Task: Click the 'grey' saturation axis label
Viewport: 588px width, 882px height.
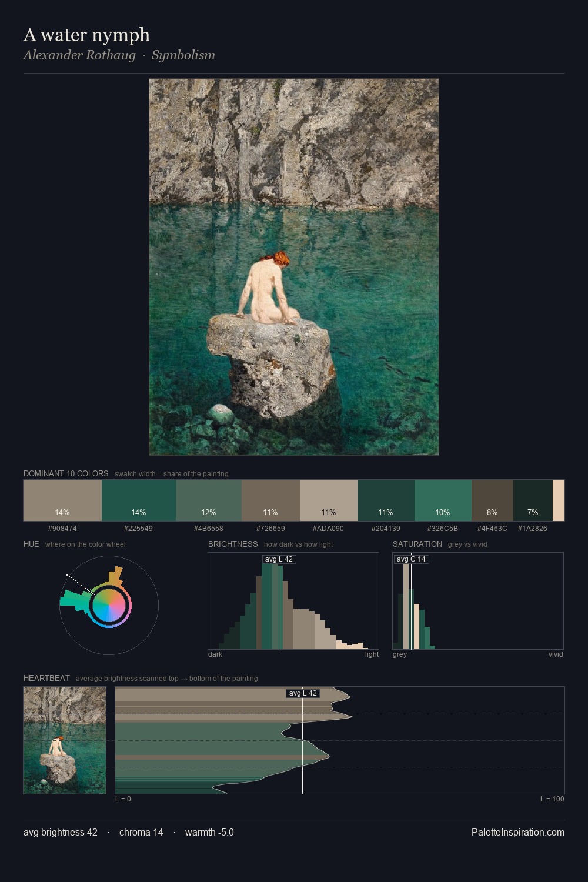Action: (x=400, y=654)
